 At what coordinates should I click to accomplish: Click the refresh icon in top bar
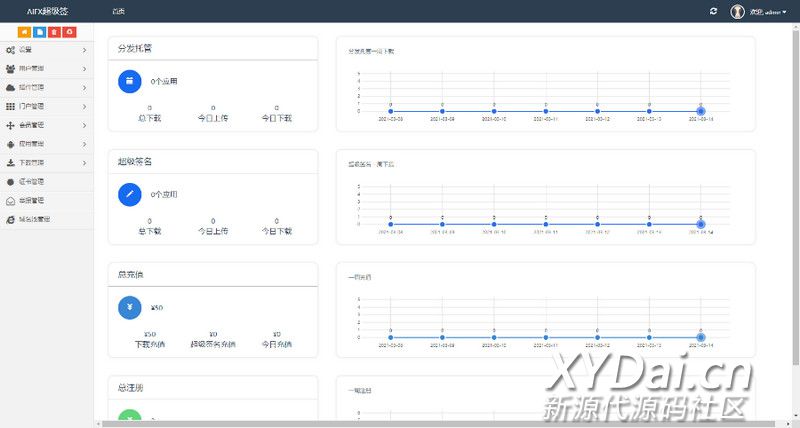(x=713, y=11)
